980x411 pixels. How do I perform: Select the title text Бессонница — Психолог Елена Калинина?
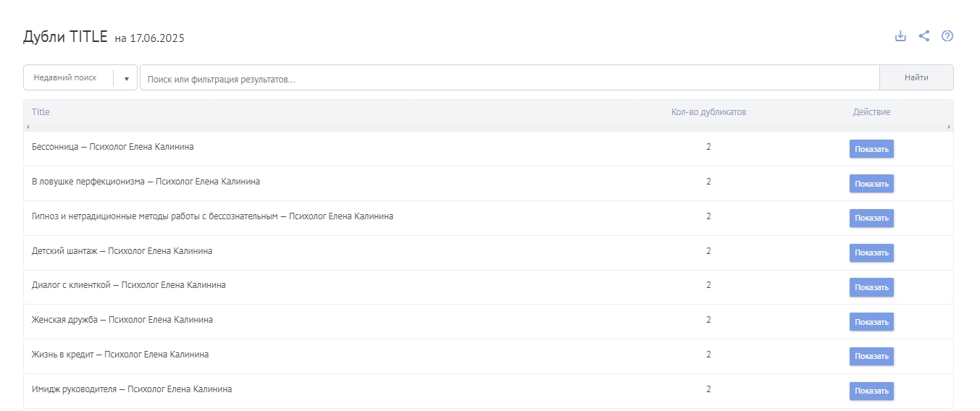point(113,147)
